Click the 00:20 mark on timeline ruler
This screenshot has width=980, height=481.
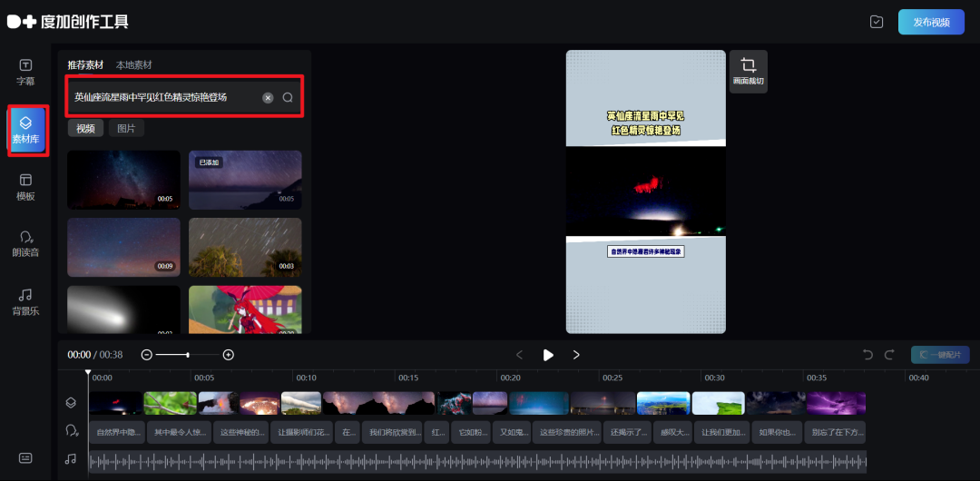click(x=511, y=378)
